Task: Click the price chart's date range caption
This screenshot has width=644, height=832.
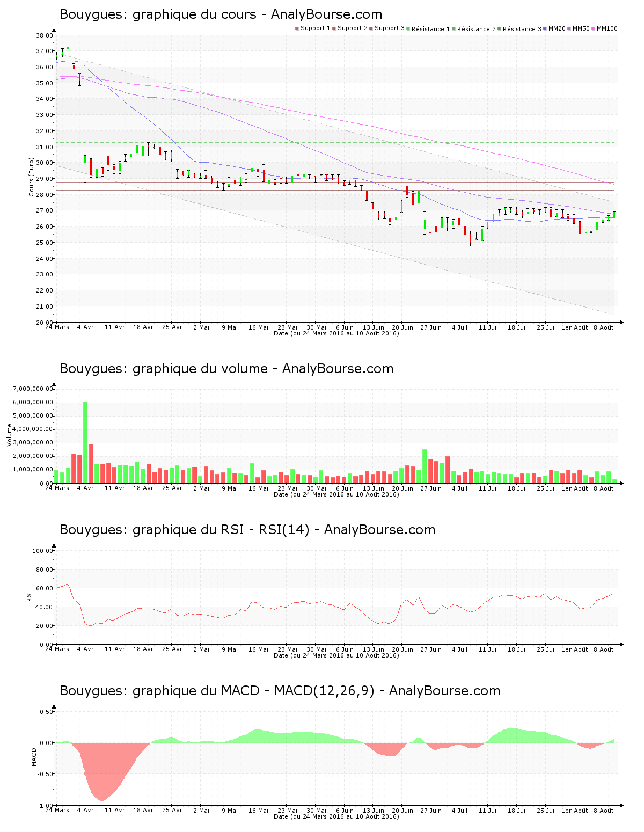Action: tap(336, 333)
